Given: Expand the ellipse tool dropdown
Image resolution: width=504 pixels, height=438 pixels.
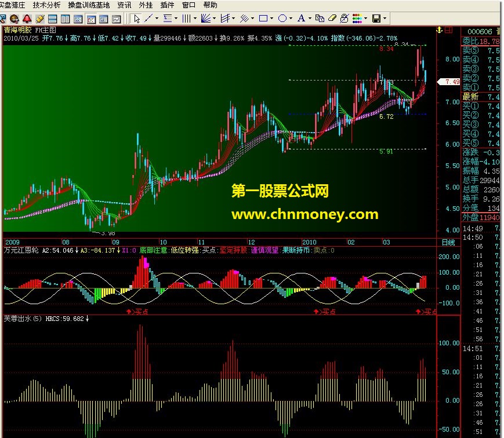Looking at the screenshot, I should (291, 19).
